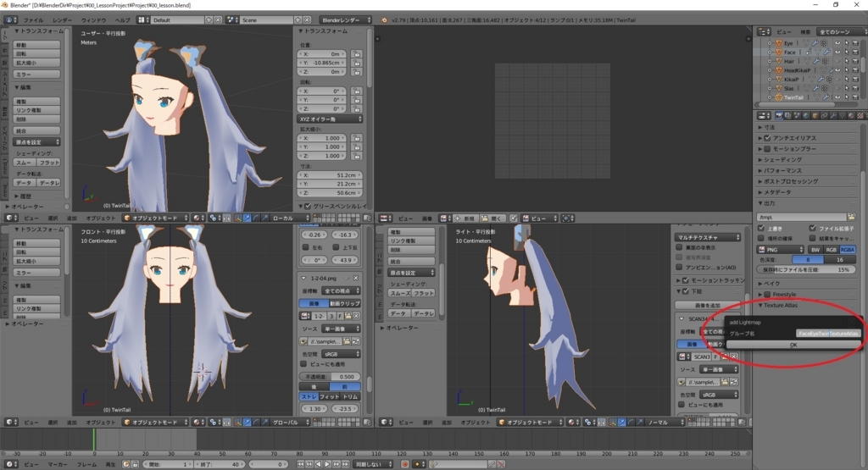This screenshot has width=868, height=470.
Task: Toggle selectable arrow icon for Eye object
Action: point(847,43)
